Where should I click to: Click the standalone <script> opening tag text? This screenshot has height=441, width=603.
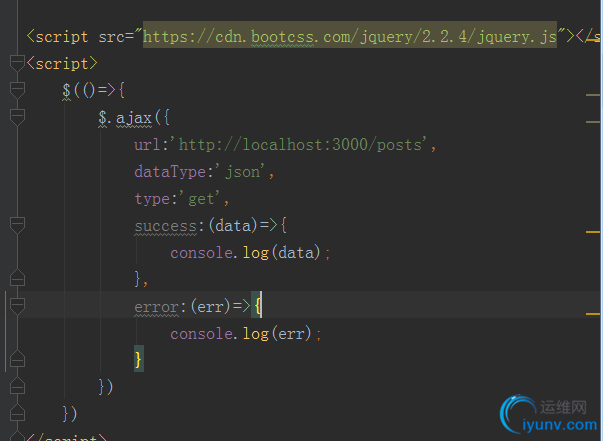62,63
